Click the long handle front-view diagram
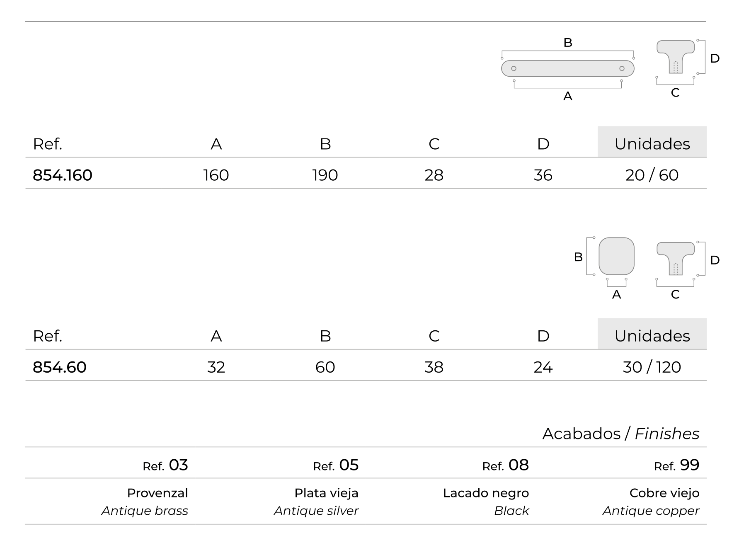This screenshot has height=538, width=756. [567, 68]
